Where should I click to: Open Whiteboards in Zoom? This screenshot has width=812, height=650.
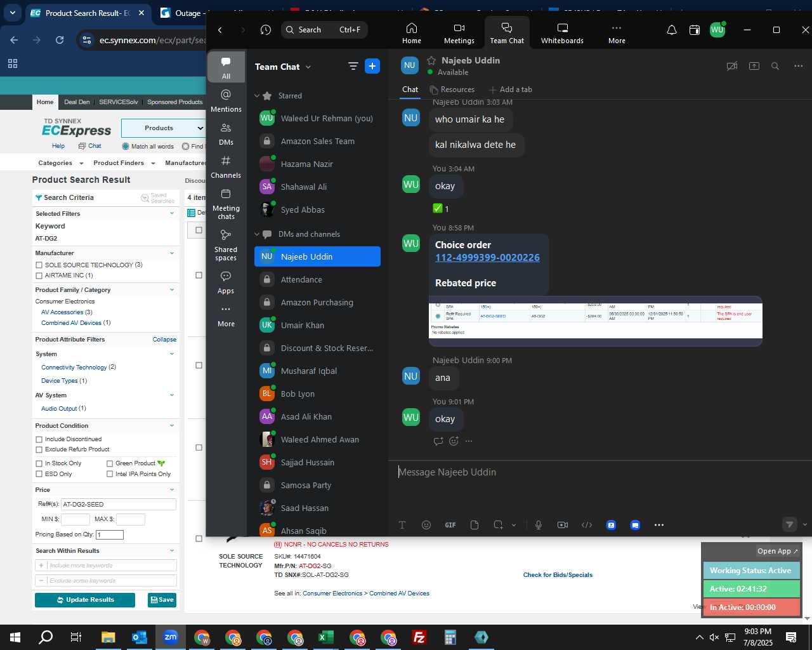(x=562, y=33)
